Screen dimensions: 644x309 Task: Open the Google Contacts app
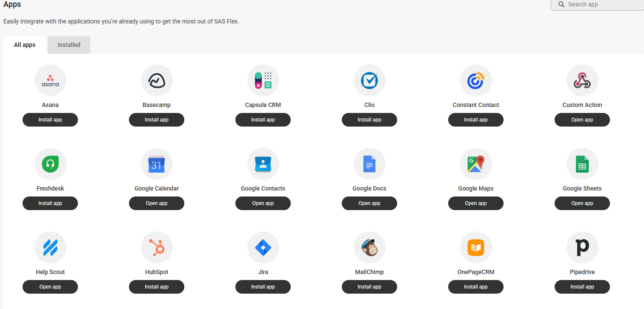click(x=263, y=203)
